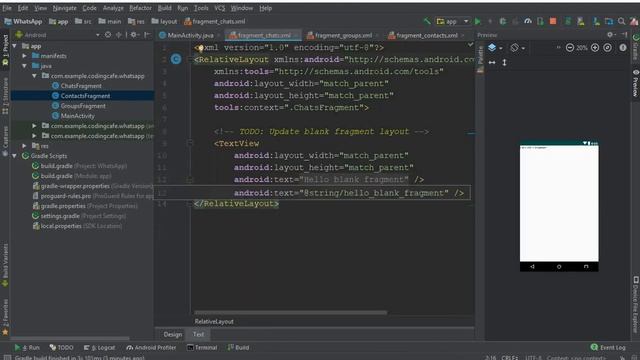This screenshot has width=640, height=360.
Task: Click Zoom to Fit Screen in preview
Action: [608, 48]
